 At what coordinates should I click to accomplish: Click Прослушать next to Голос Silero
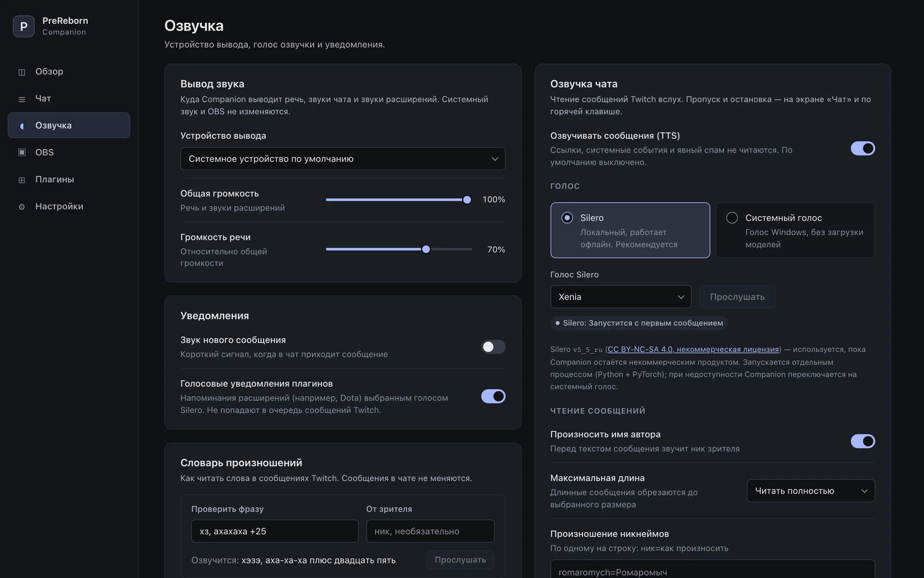pyautogui.click(x=737, y=297)
